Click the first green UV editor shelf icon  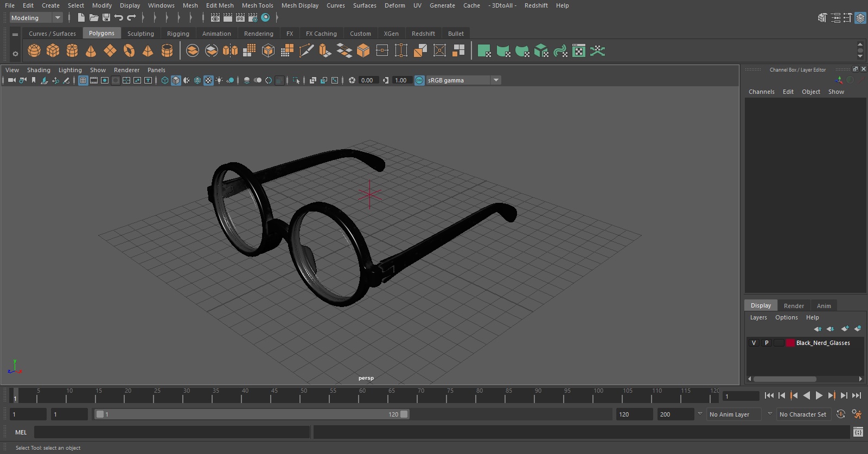(x=484, y=51)
